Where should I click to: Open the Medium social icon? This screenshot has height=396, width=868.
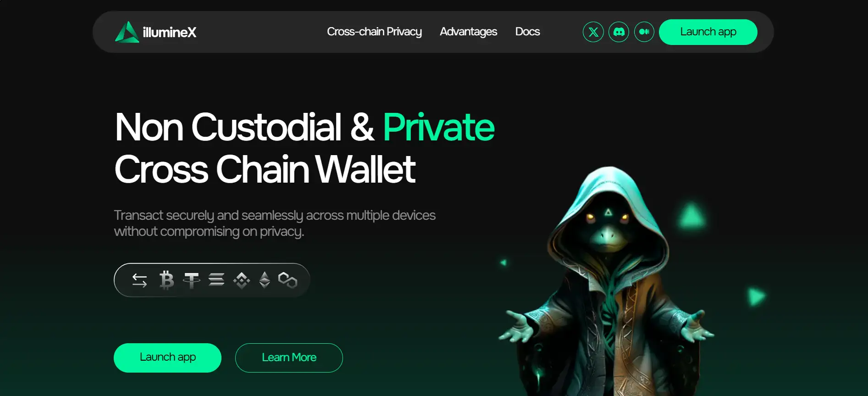(644, 32)
